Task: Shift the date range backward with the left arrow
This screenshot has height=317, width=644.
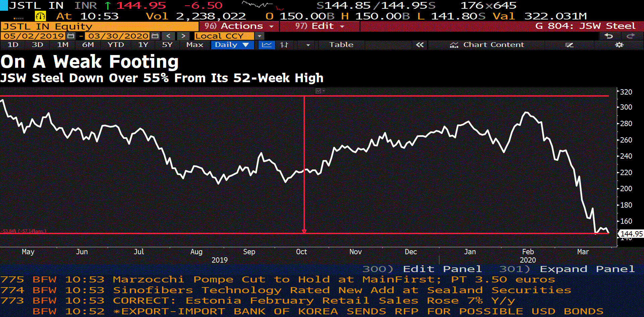Action: click(168, 36)
